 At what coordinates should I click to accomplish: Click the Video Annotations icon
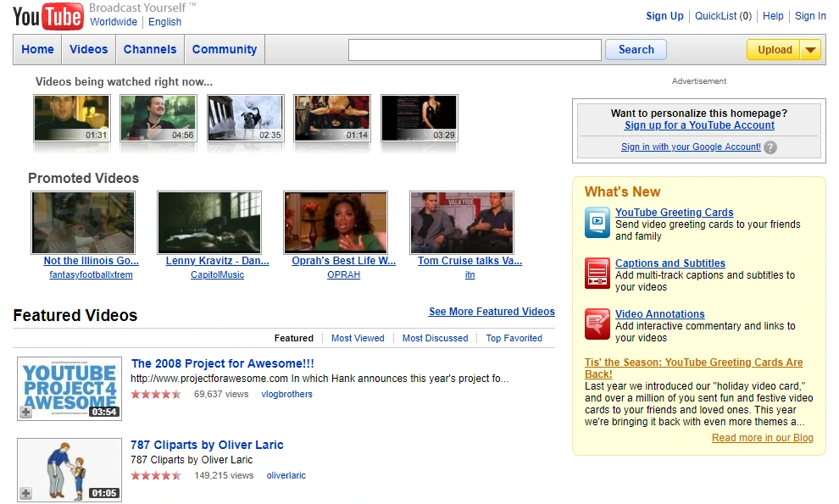(597, 324)
